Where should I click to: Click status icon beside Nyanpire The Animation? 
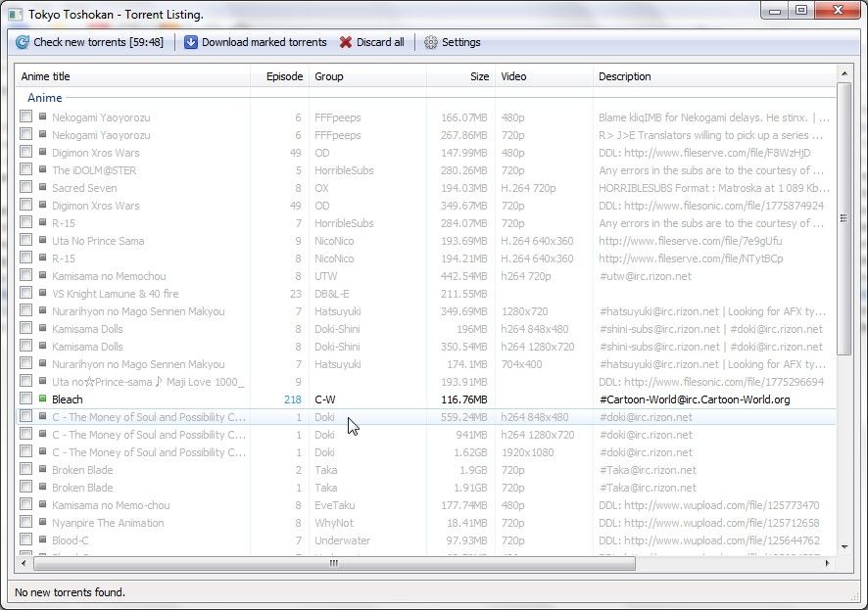[43, 522]
